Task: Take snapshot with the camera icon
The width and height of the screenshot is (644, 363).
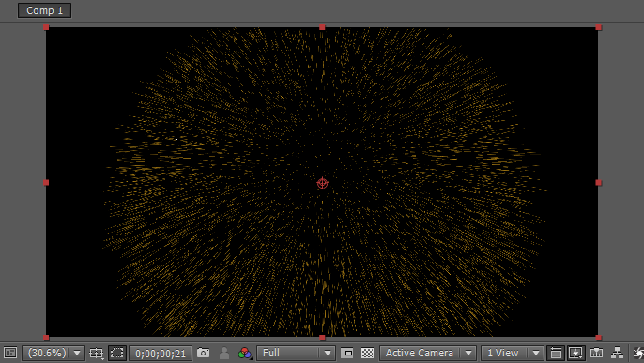Action: tap(204, 353)
